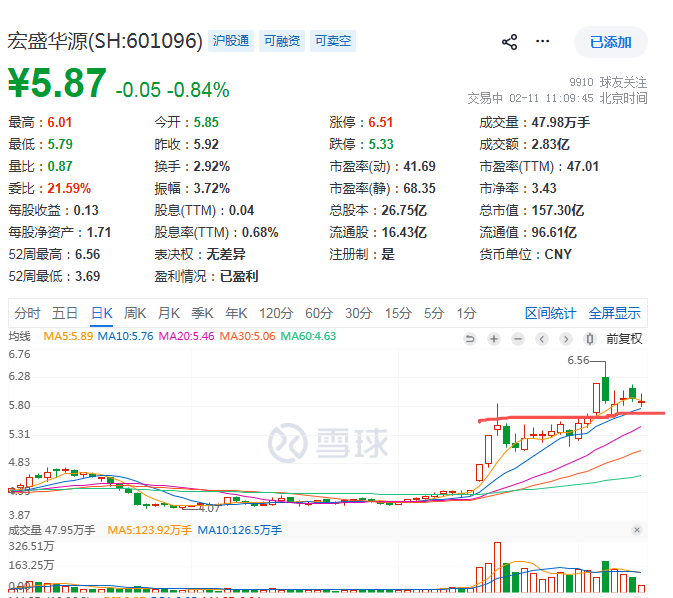Click the MA10:5.76 moving average label
Image resolution: width=673 pixels, height=598 pixels.
point(125,336)
